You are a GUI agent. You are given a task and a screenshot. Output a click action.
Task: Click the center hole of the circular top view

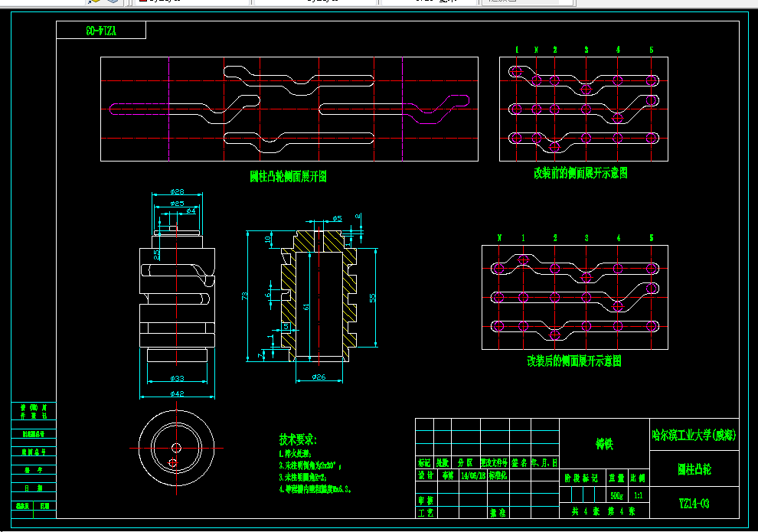(x=176, y=448)
